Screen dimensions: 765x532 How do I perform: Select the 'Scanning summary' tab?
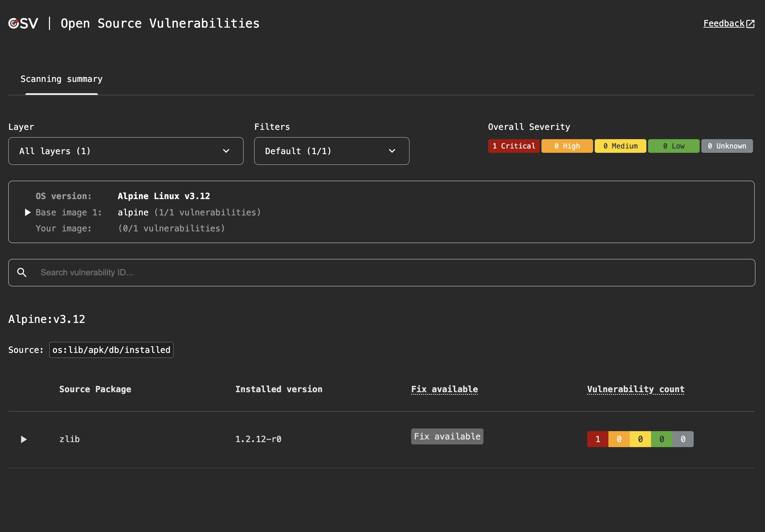click(x=62, y=79)
